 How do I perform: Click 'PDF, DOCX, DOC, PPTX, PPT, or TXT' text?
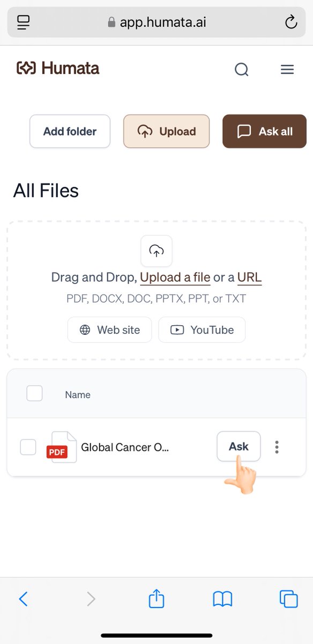156,299
